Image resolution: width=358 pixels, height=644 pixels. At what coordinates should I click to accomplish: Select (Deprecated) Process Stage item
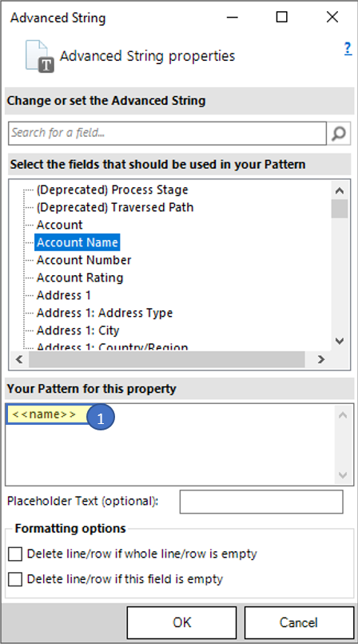pyautogui.click(x=113, y=190)
